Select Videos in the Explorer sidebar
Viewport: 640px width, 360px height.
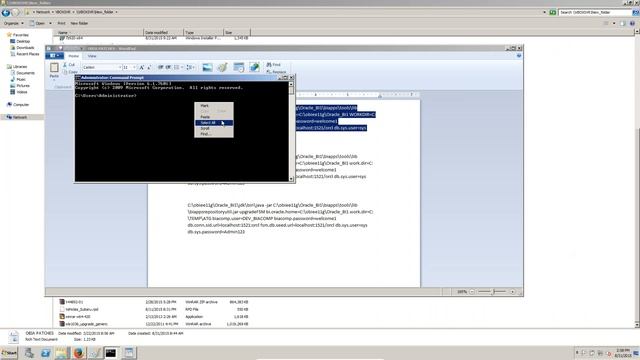click(x=19, y=92)
